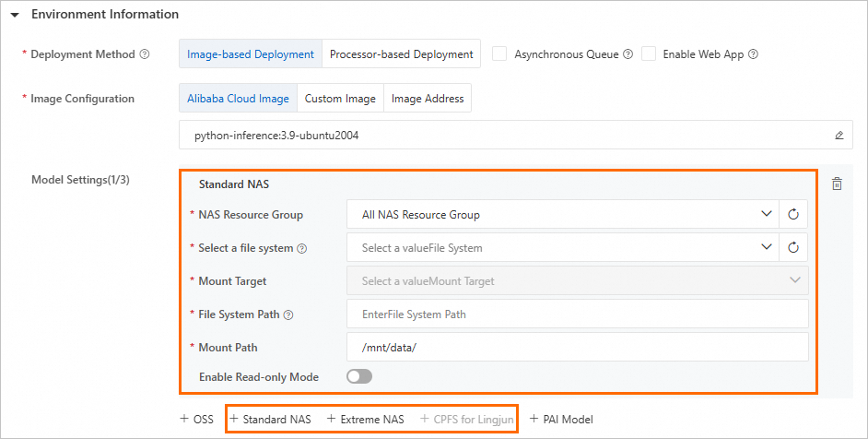Click the delete trash icon for Standard NAS
868x439 pixels.
click(837, 184)
